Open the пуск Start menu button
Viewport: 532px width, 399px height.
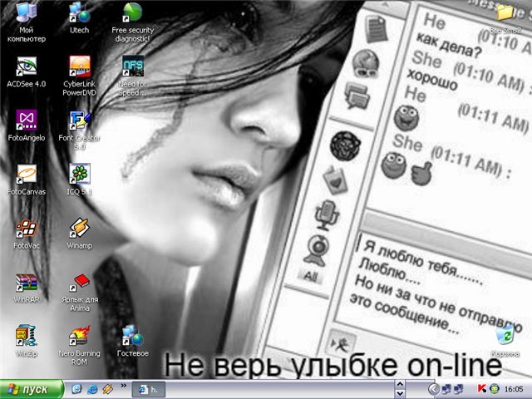(32, 389)
